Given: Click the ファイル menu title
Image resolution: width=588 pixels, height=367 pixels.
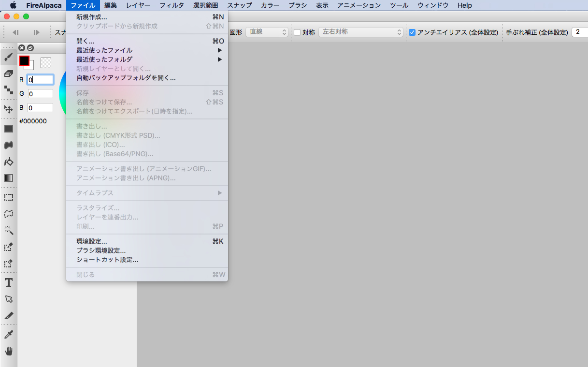Looking at the screenshot, I should [x=83, y=5].
